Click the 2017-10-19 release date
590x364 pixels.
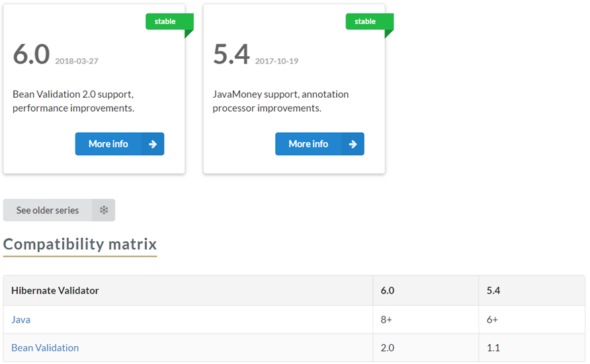(277, 61)
